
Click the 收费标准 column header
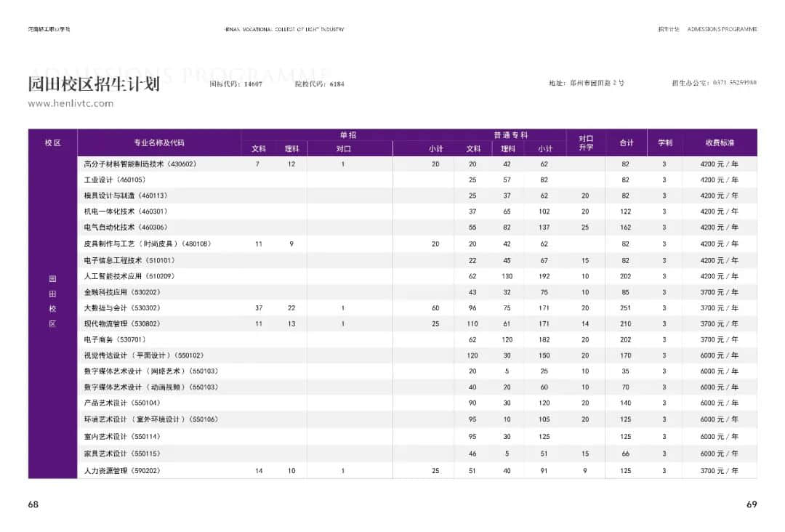tap(720, 142)
